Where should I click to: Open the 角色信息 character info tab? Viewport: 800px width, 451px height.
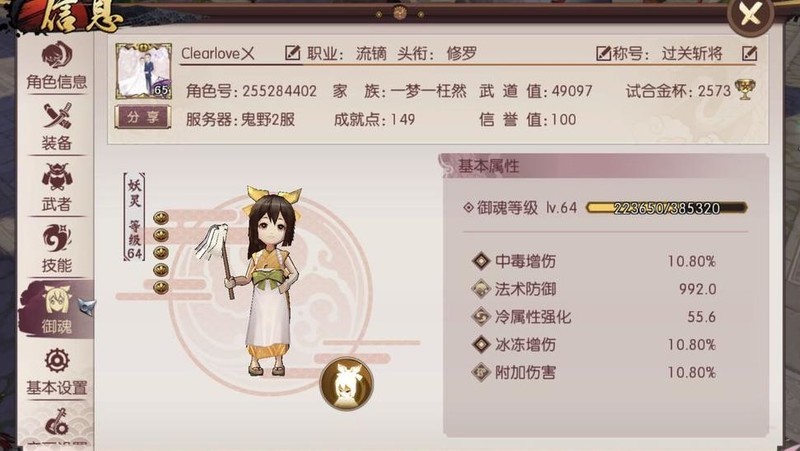point(56,66)
